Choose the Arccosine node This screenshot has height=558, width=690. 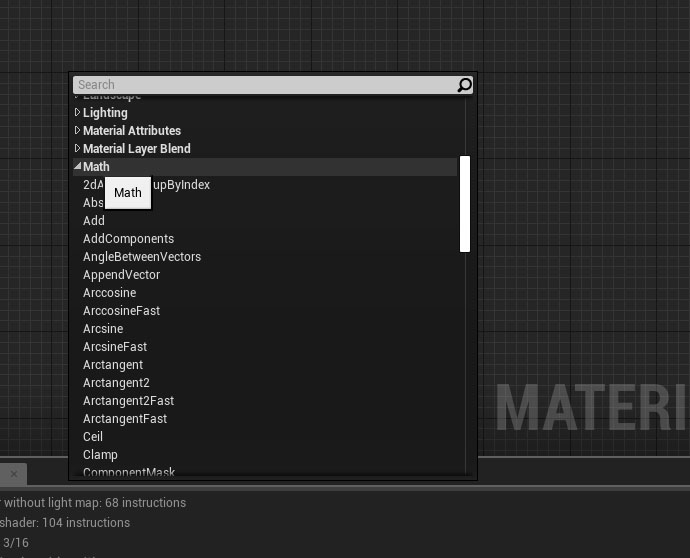pos(109,293)
